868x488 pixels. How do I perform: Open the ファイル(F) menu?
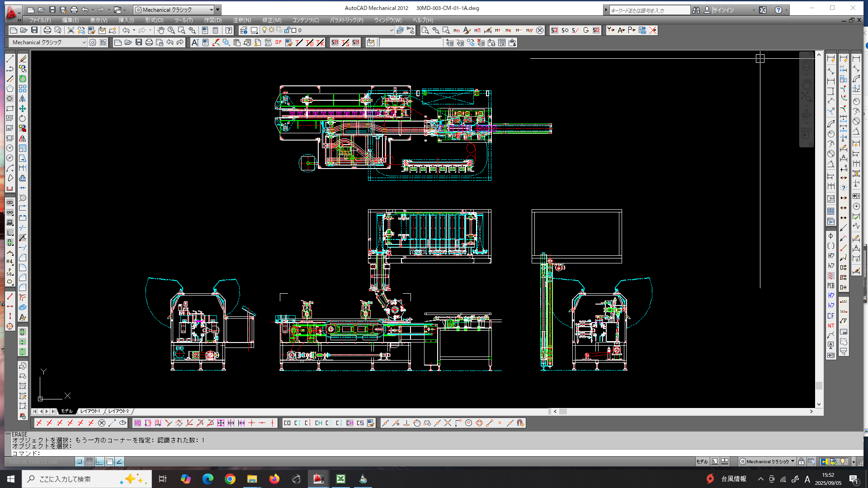pos(40,20)
